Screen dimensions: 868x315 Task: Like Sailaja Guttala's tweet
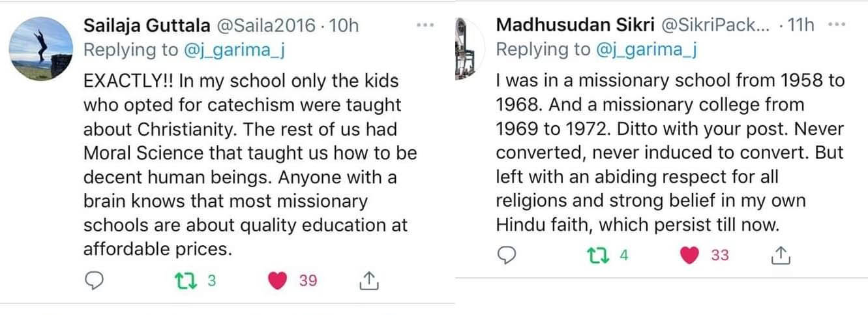(x=278, y=280)
